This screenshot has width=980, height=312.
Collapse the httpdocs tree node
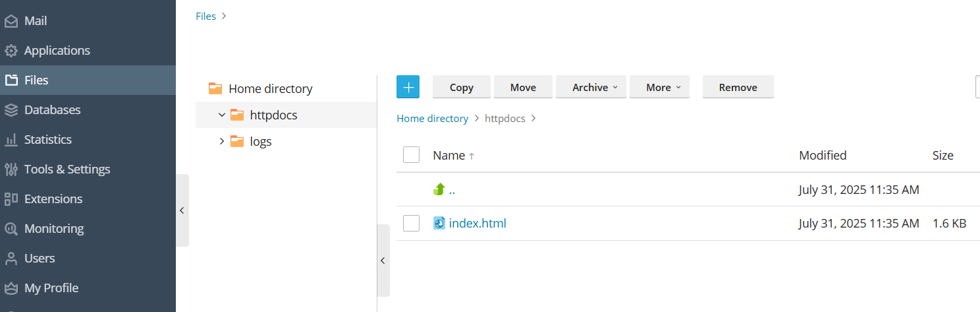[222, 115]
